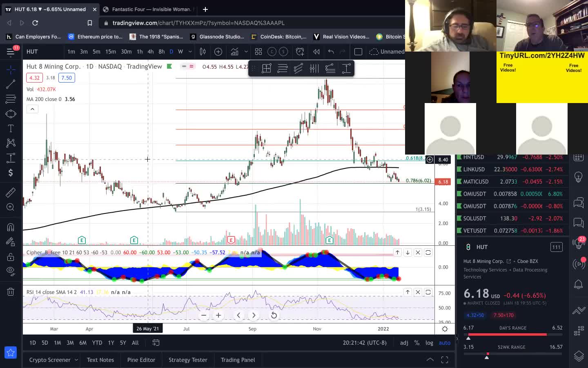Open the Unnamed layout cloud menu

point(386,52)
